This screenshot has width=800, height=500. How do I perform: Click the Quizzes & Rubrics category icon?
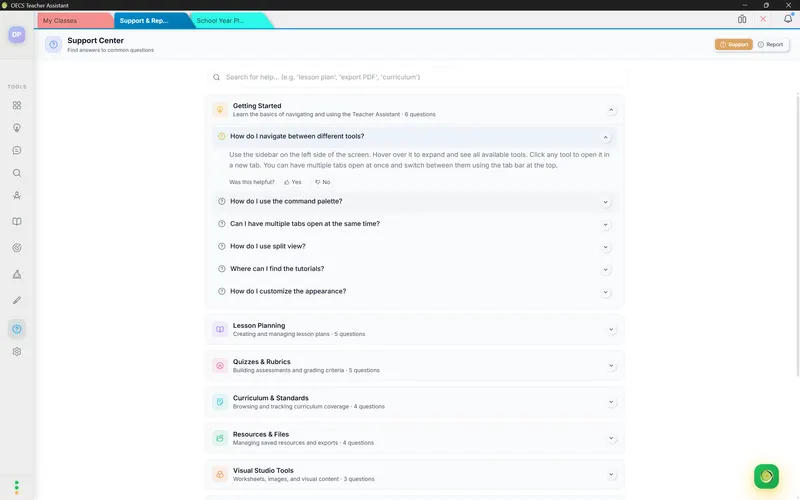[x=220, y=366]
